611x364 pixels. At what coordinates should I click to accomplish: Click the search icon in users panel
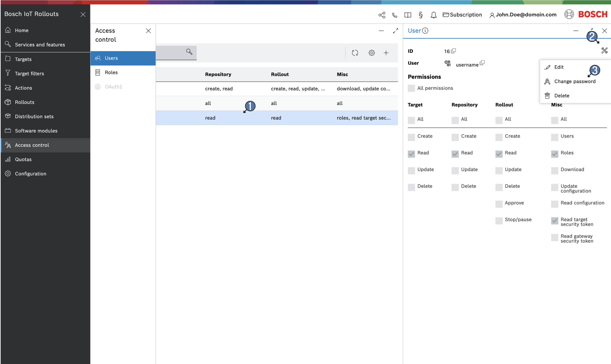click(x=189, y=52)
